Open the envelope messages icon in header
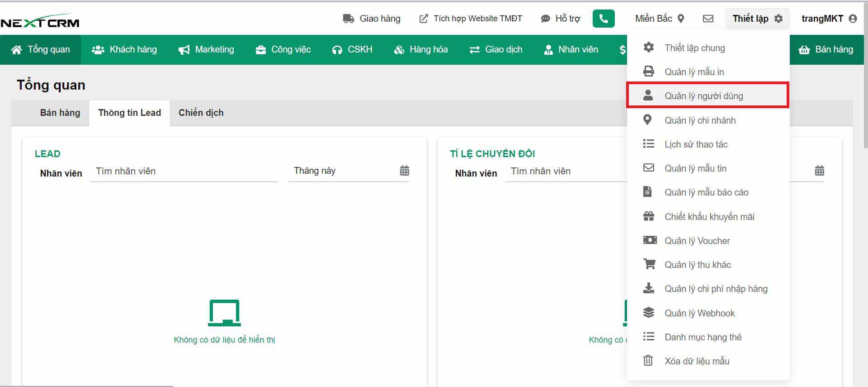 tap(708, 19)
